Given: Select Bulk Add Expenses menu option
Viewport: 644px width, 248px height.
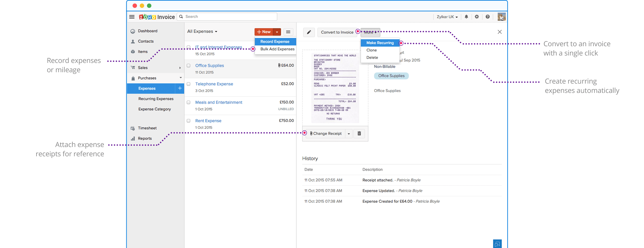Looking at the screenshot, I should [277, 49].
